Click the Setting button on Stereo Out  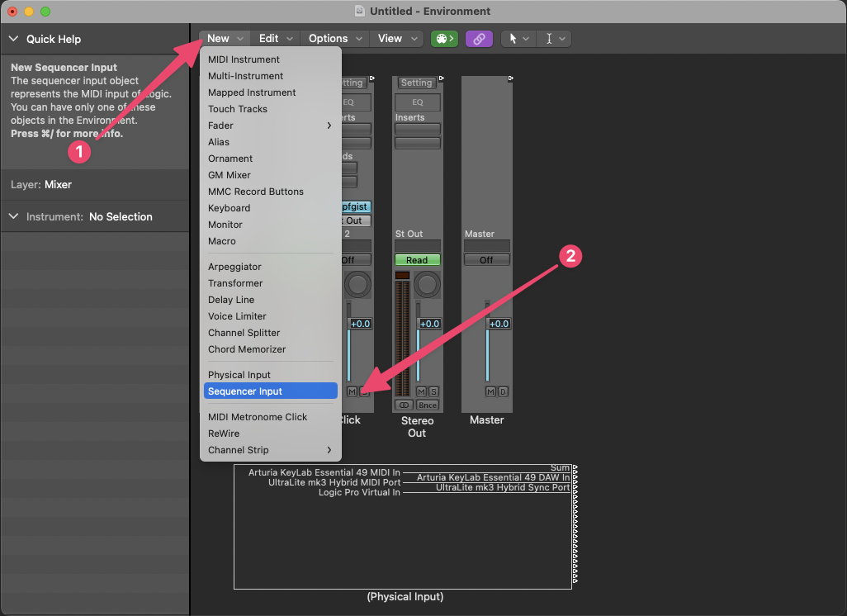[x=417, y=83]
